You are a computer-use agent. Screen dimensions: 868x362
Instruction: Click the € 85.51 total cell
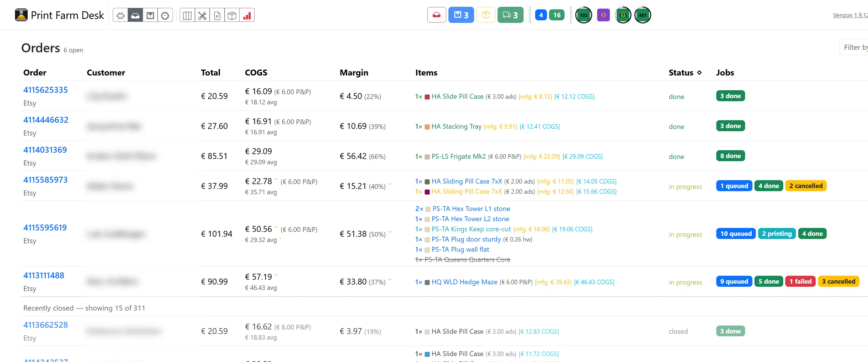214,156
